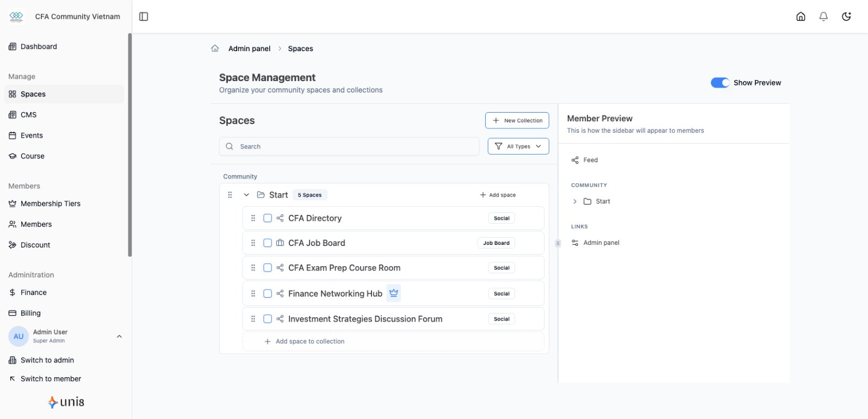Image resolution: width=868 pixels, height=419 pixels.
Task: Click drag handle for Investment Strategies Discussion Forum
Action: coord(253,319)
